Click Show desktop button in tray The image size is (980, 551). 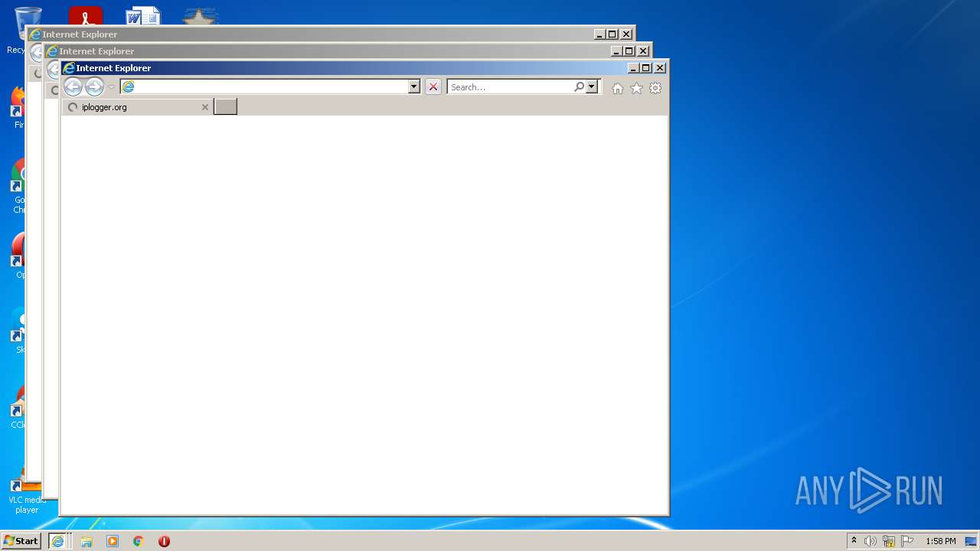click(x=972, y=541)
